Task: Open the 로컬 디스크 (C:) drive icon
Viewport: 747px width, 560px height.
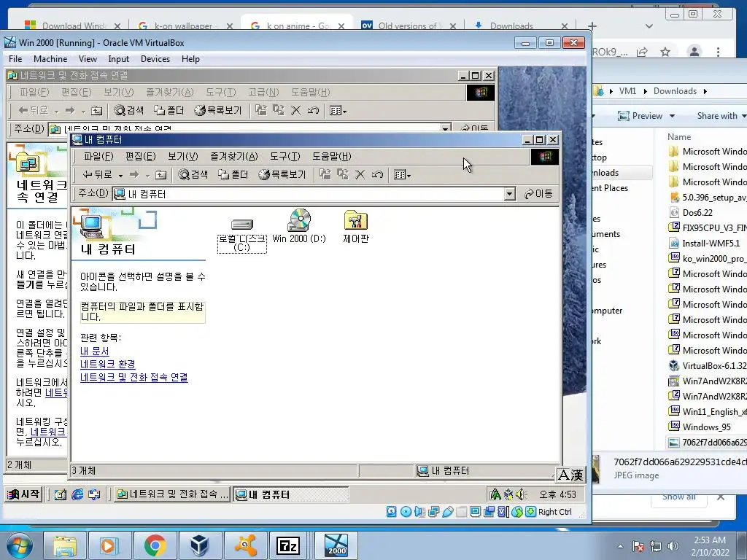Action: (x=242, y=236)
